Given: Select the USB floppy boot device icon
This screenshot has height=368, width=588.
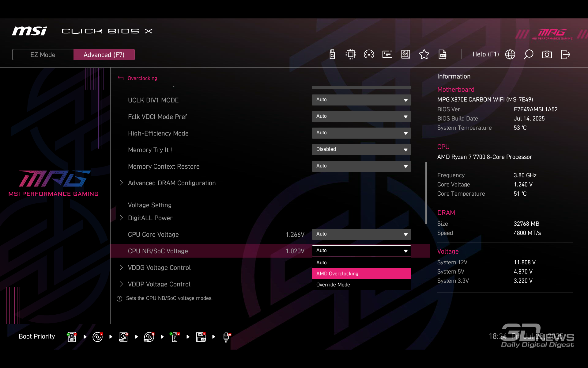Looking at the screenshot, I should 201,337.
